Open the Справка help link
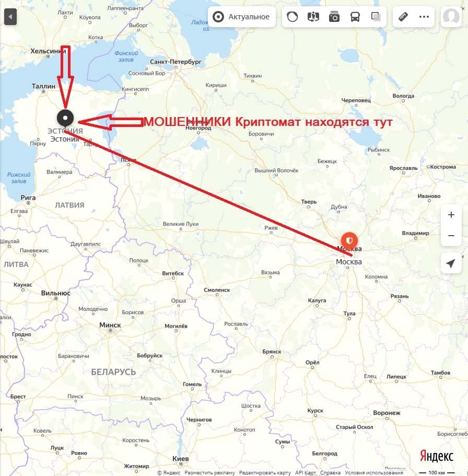The width and height of the screenshot is (468, 476). pos(330,473)
